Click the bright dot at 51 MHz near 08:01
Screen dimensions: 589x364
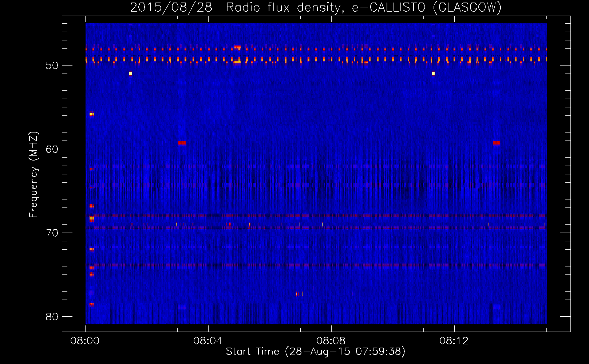(x=130, y=74)
